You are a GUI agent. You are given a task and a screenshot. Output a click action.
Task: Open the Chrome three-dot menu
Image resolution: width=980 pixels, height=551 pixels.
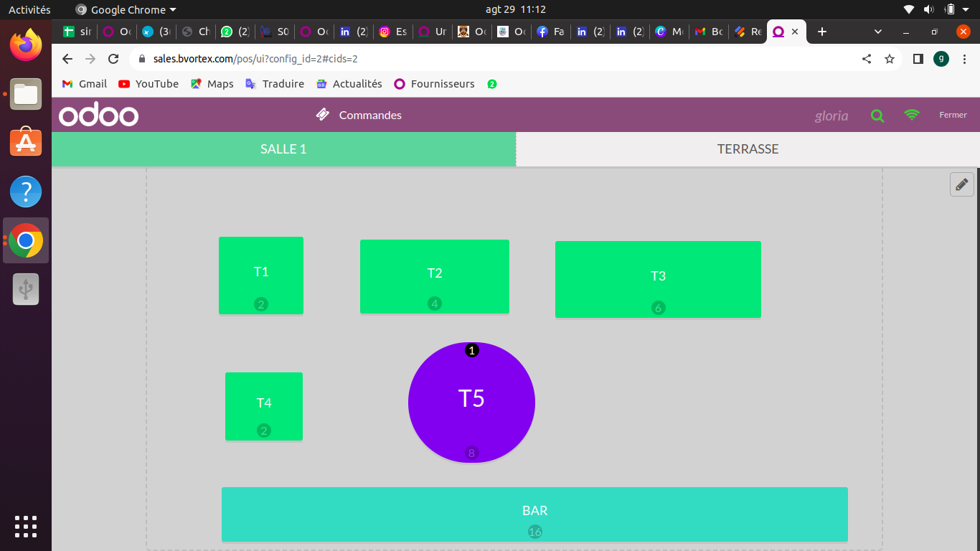click(x=964, y=59)
